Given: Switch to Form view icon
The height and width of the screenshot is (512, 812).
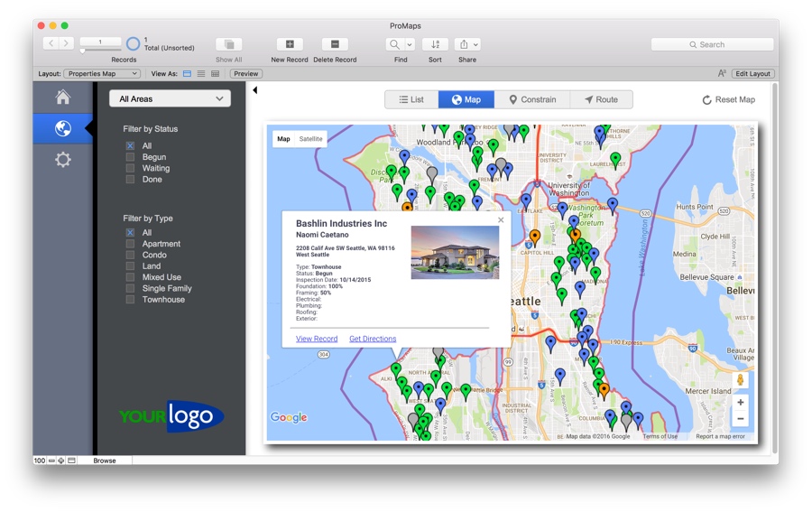Looking at the screenshot, I should pyautogui.click(x=187, y=73).
